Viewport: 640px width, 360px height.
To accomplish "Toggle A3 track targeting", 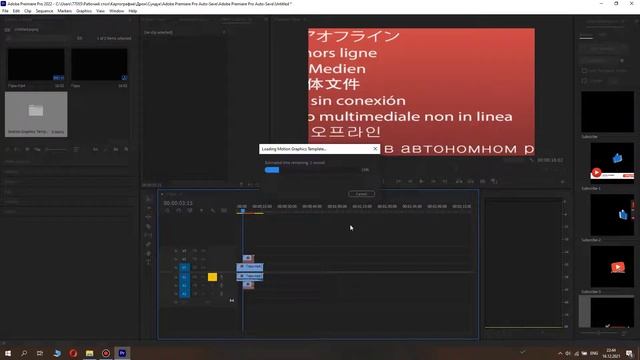I will 184,293.
